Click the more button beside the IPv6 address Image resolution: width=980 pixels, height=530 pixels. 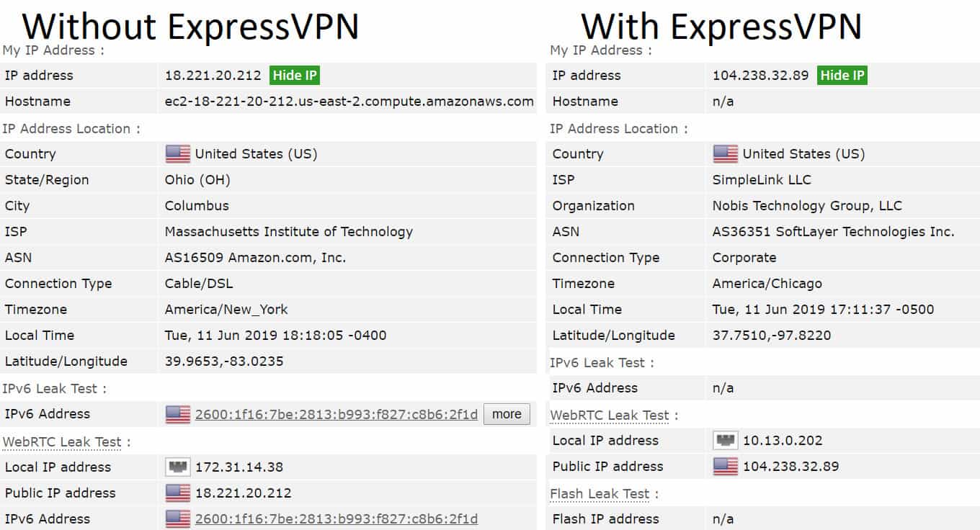[x=507, y=414]
